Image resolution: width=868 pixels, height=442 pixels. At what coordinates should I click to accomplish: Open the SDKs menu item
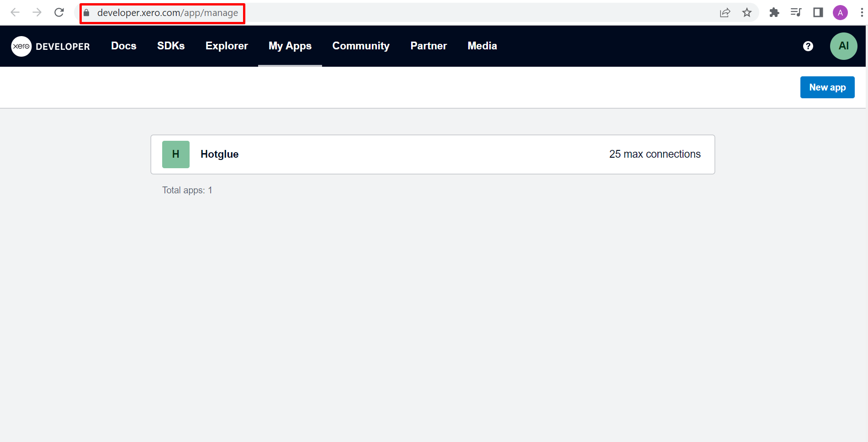pos(171,46)
